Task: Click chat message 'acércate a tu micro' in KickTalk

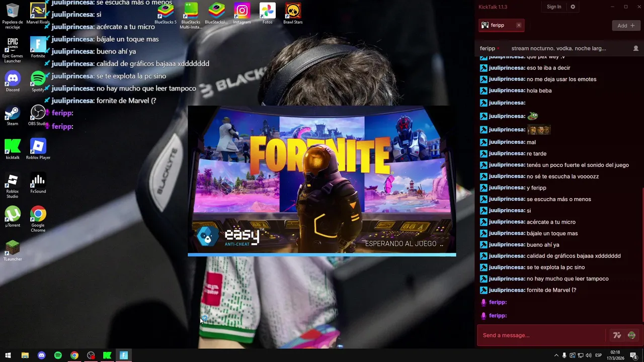Action: [x=551, y=222]
